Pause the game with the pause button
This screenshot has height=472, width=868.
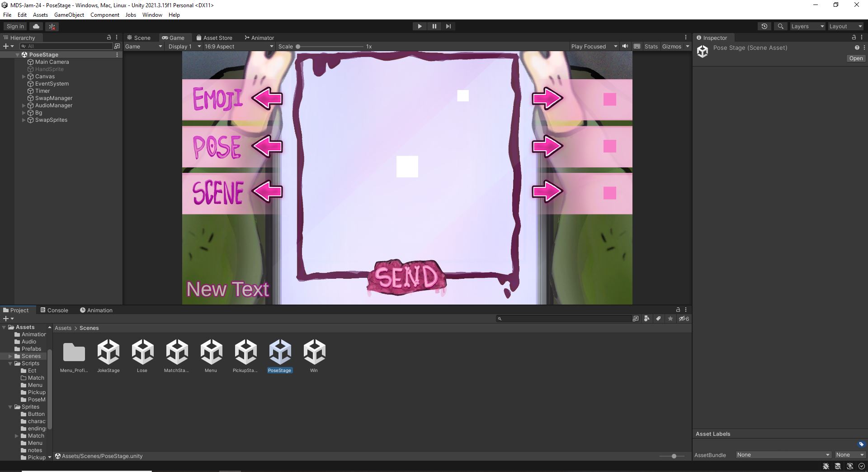point(434,26)
